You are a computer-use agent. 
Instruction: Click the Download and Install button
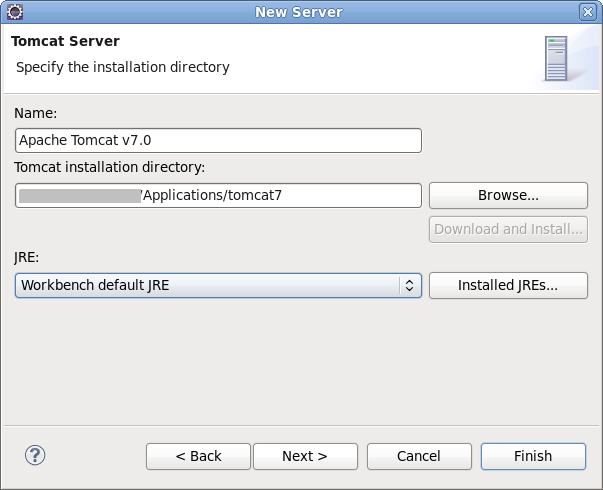click(x=508, y=229)
